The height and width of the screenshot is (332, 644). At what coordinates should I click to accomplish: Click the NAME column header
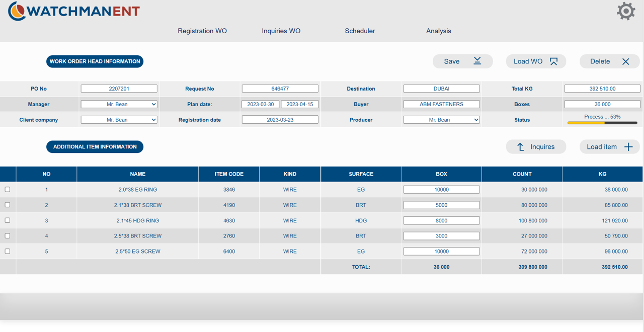(x=138, y=174)
